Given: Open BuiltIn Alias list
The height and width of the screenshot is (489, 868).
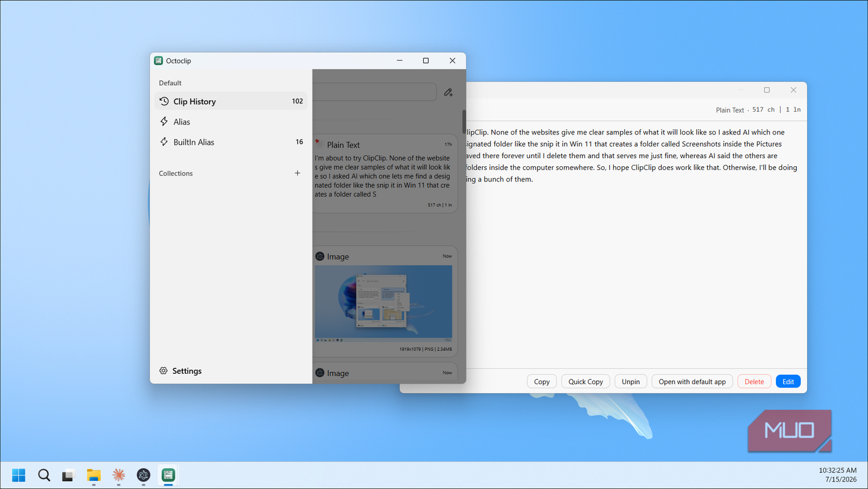Looking at the screenshot, I should point(231,142).
